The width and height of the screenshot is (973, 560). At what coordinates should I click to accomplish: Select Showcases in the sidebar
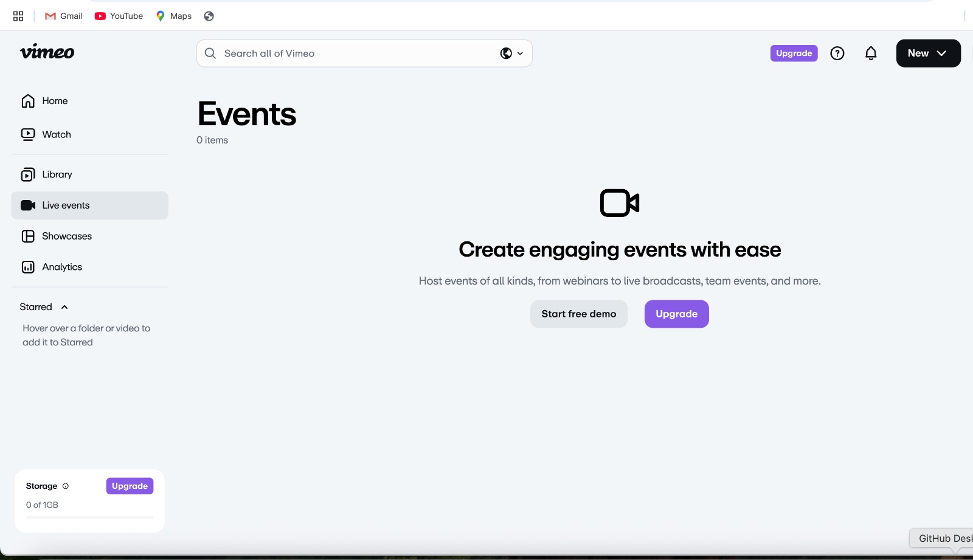click(x=66, y=236)
